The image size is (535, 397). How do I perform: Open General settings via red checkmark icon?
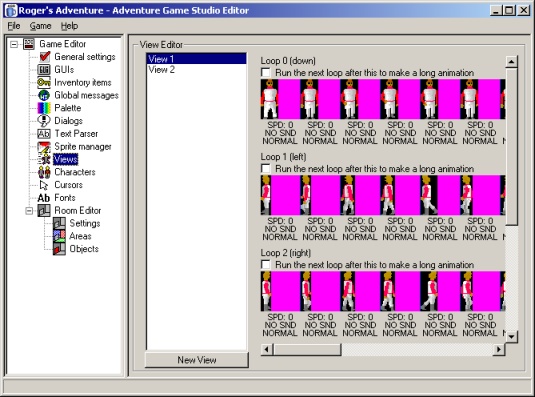coord(45,57)
